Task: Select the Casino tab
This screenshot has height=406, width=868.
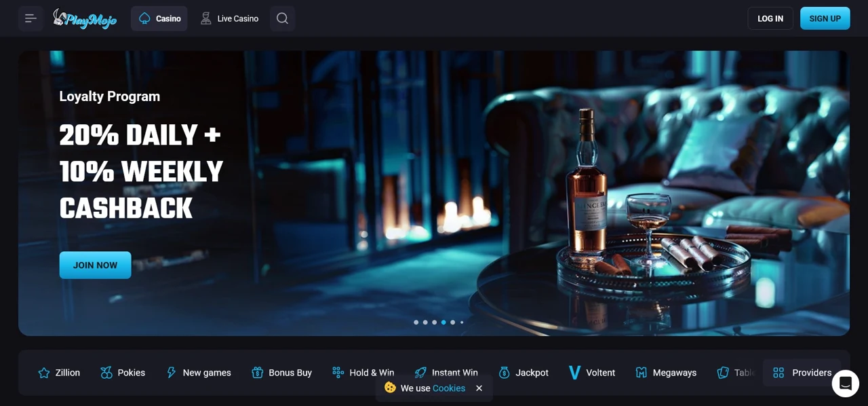Action: tap(159, 18)
